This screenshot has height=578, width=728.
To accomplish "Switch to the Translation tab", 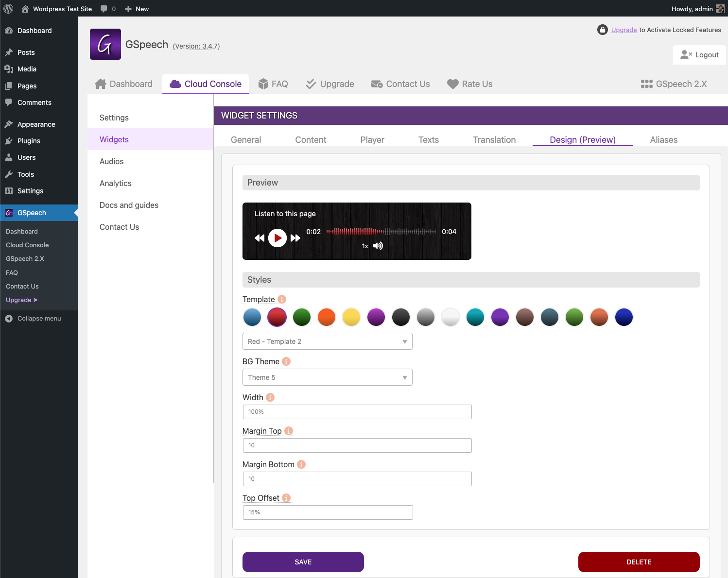I will coord(494,140).
